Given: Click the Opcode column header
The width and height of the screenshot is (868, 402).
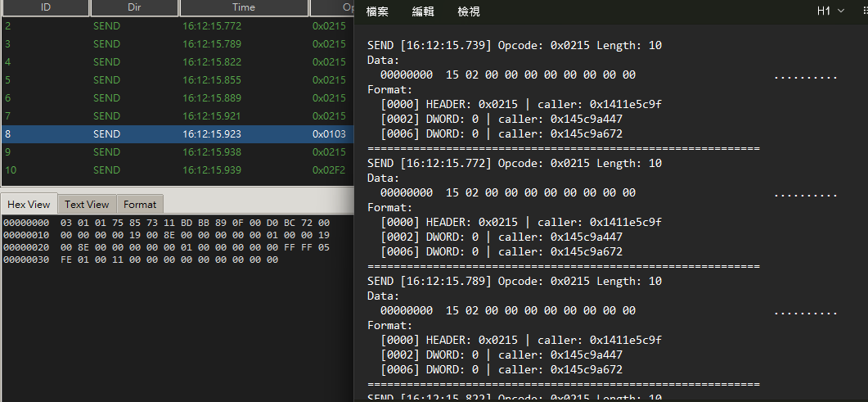Looking at the screenshot, I should 332,8.
